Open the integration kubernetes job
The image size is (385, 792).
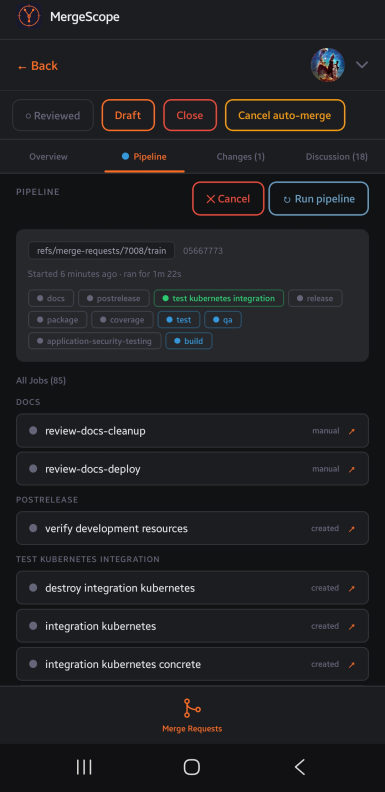[192, 626]
